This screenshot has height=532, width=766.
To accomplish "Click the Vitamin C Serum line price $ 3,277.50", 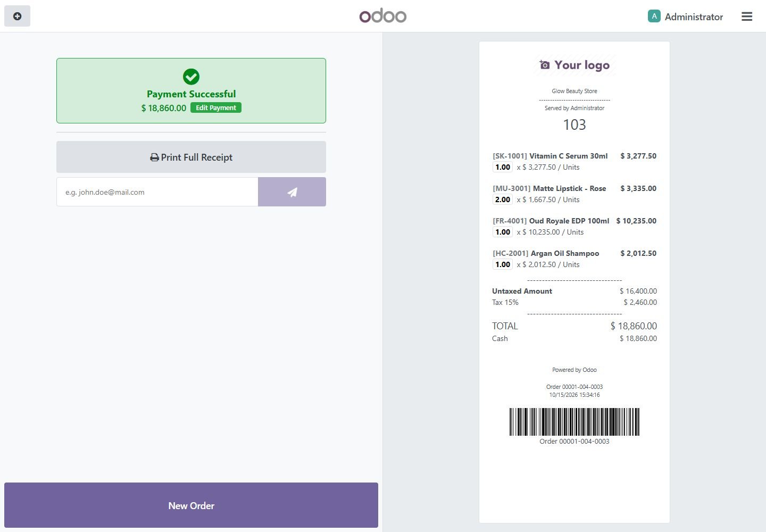I will [638, 156].
